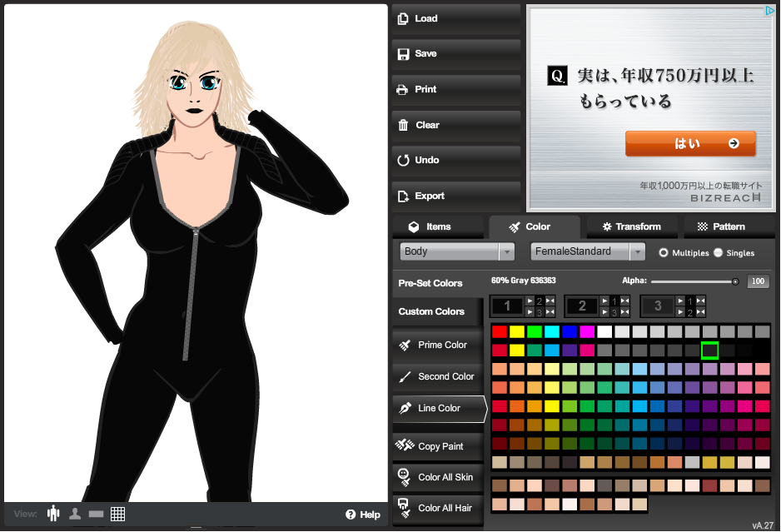Pick the pure red color swatch
781x532 pixels.
pyautogui.click(x=499, y=331)
